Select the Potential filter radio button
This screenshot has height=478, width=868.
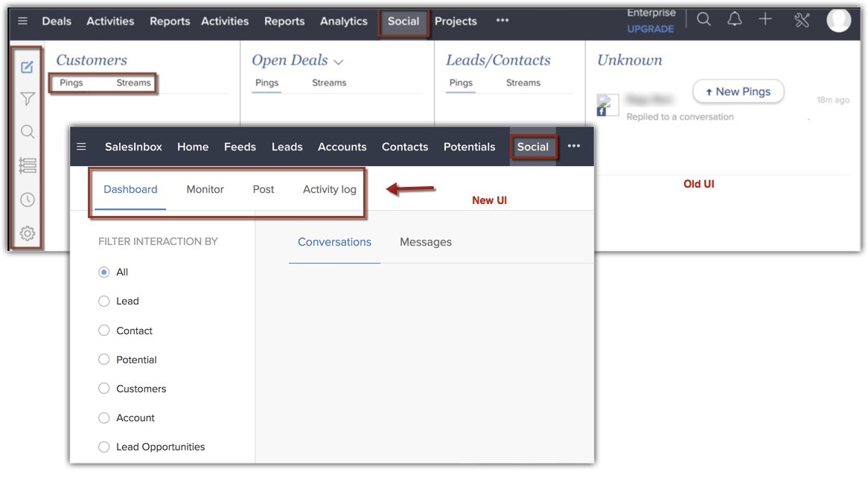[x=103, y=360]
